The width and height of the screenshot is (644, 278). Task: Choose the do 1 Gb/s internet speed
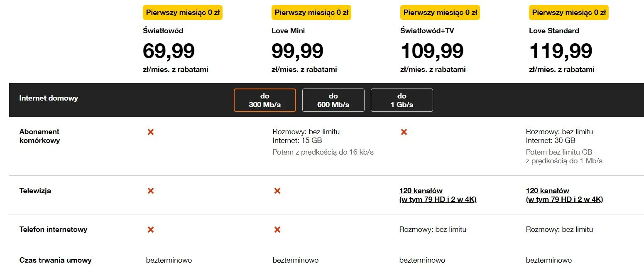(402, 100)
